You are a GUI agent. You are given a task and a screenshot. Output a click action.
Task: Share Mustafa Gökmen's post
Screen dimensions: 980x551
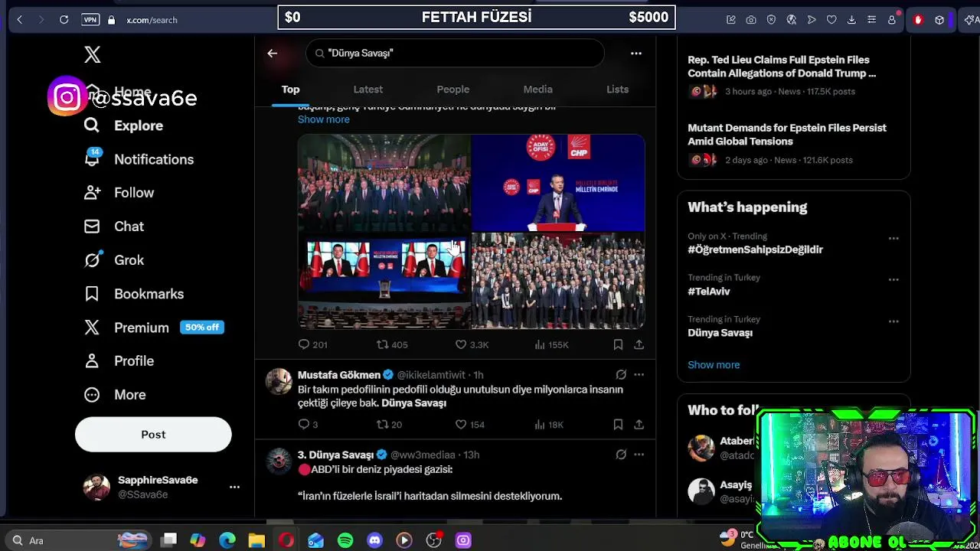point(639,425)
